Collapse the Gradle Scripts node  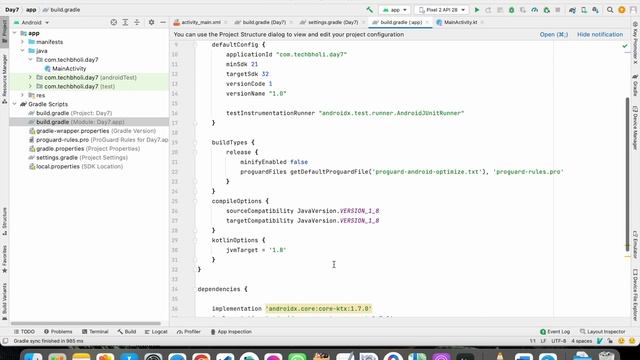(15, 104)
